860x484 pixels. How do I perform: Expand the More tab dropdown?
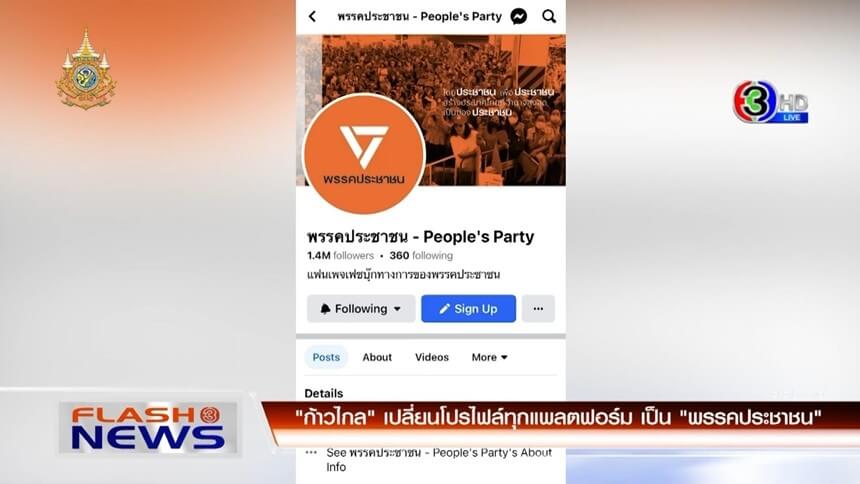[x=489, y=357]
